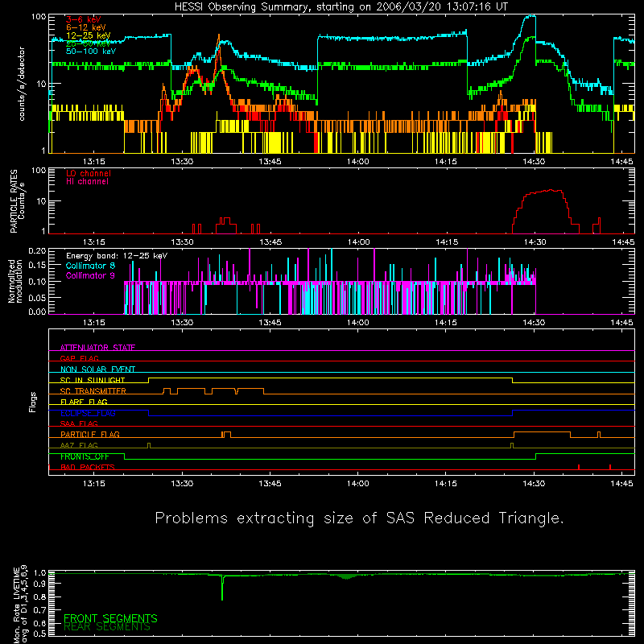
Task: Click the 0.20 value on modulation axis
Action: pyautogui.click(x=37, y=250)
